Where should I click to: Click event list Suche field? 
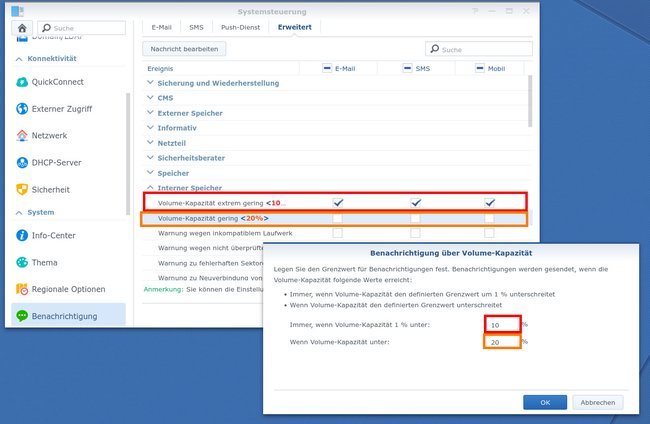click(479, 49)
